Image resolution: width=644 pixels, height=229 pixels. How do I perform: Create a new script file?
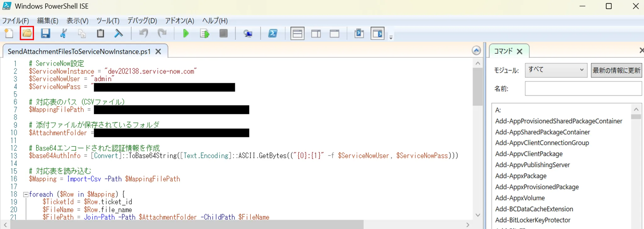click(x=9, y=33)
